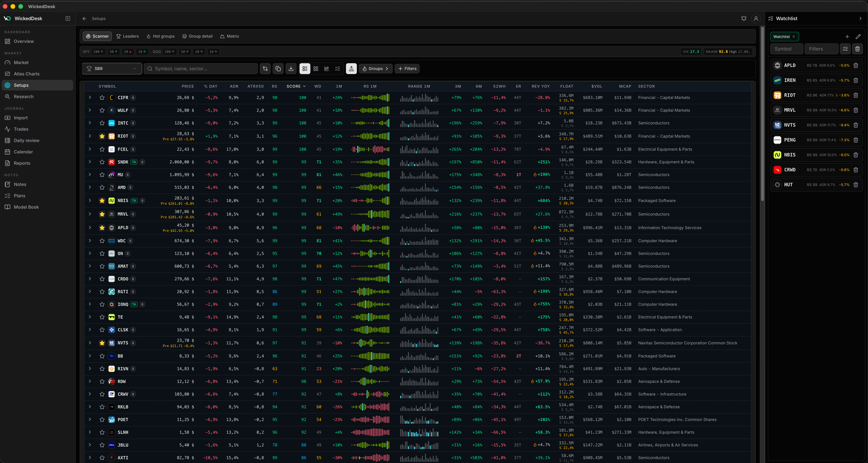Image resolution: width=868 pixels, height=463 pixels.
Task: Switch to the list view mode
Action: [x=305, y=69]
